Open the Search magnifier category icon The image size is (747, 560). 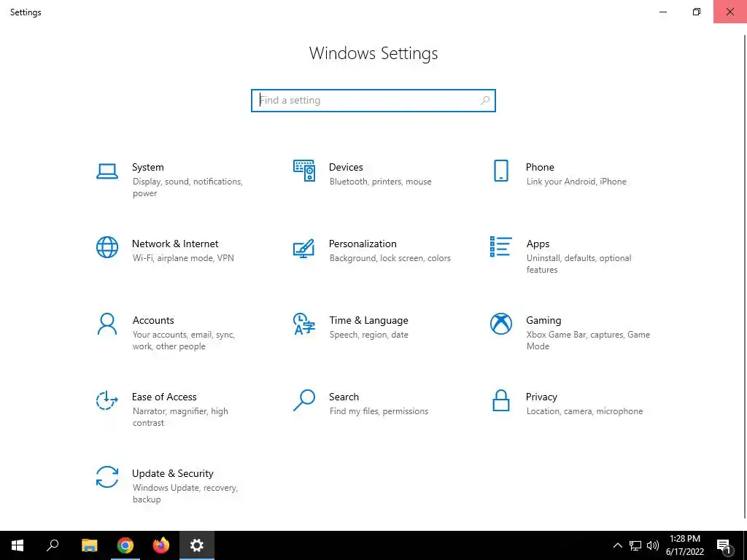tap(304, 400)
